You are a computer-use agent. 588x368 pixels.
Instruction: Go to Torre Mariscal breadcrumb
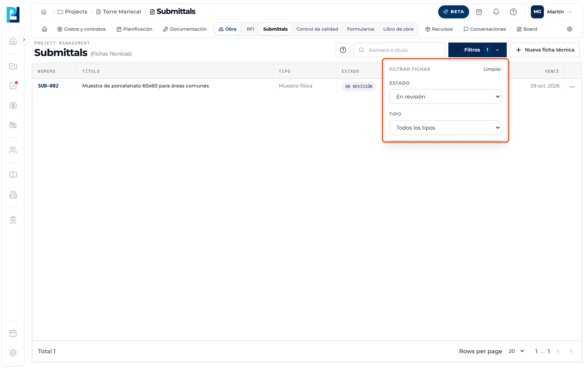coord(119,12)
